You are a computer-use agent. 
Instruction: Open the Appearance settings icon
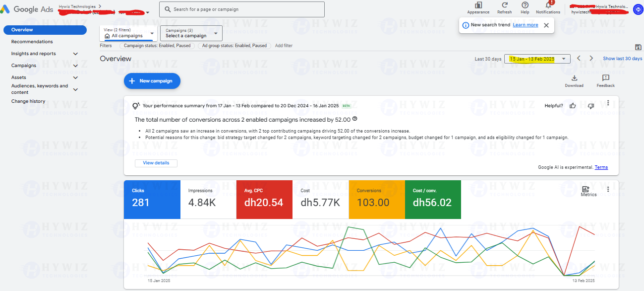(x=478, y=5)
